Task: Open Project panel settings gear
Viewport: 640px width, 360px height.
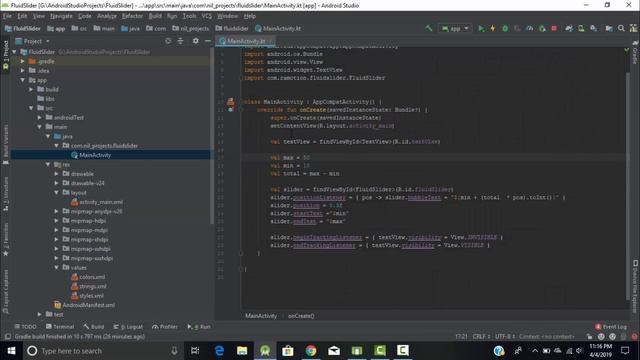Action: coord(196,41)
